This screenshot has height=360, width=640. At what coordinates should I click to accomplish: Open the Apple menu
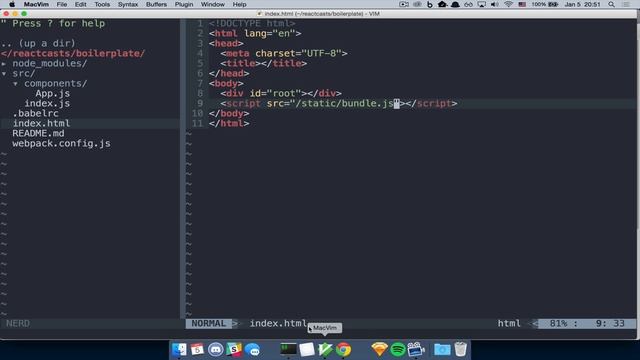pyautogui.click(x=12, y=4)
